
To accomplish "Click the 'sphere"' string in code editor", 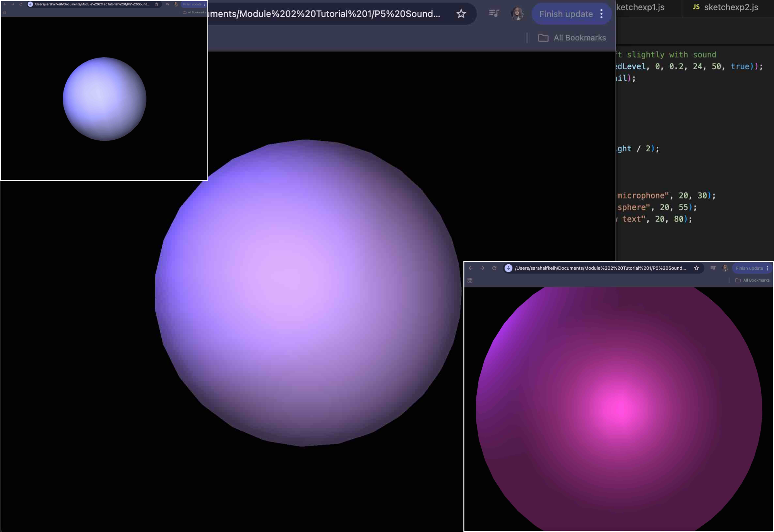I will [634, 207].
